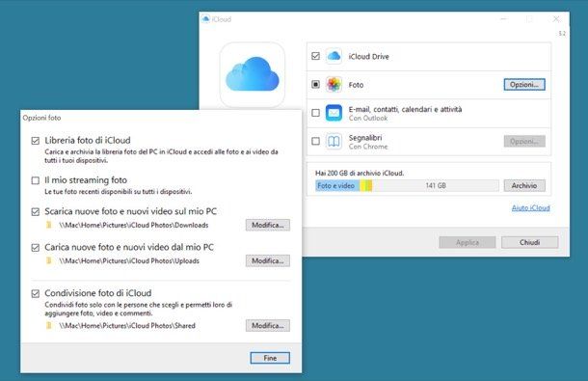The width and height of the screenshot is (588, 381).
Task: Click Modifica for Downloads folder
Action: click(268, 225)
